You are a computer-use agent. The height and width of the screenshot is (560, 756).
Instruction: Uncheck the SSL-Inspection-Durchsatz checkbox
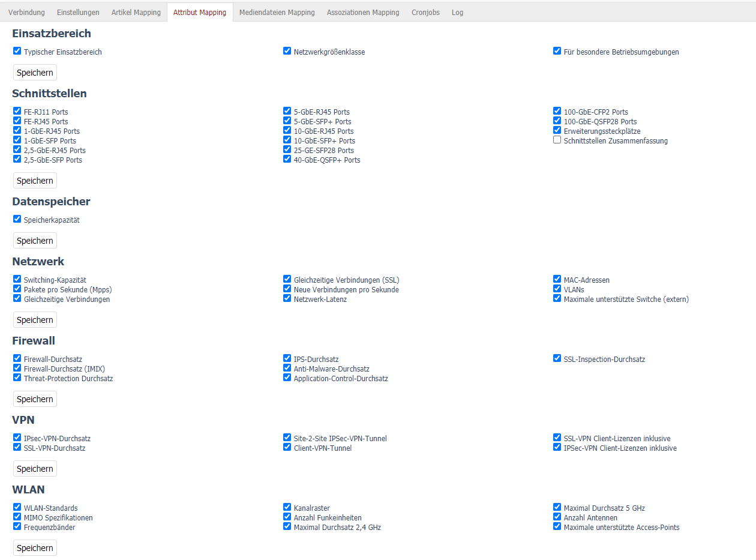pos(557,358)
